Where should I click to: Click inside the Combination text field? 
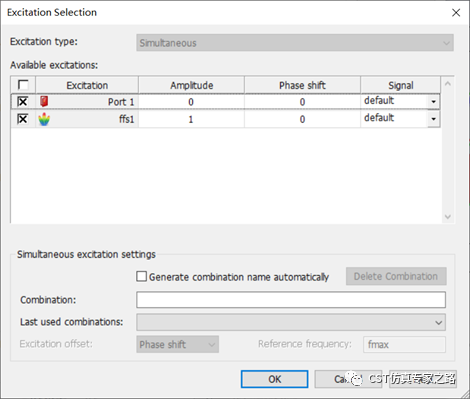tap(291, 300)
